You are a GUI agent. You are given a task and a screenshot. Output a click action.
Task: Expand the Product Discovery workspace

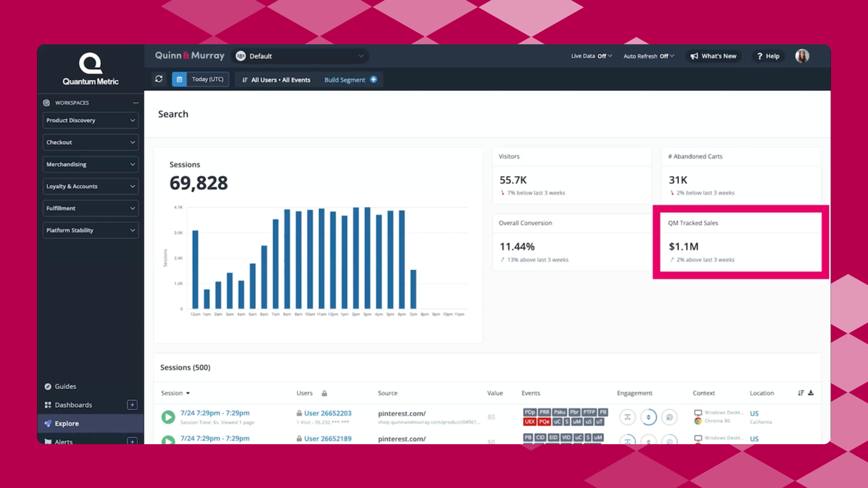pos(90,120)
